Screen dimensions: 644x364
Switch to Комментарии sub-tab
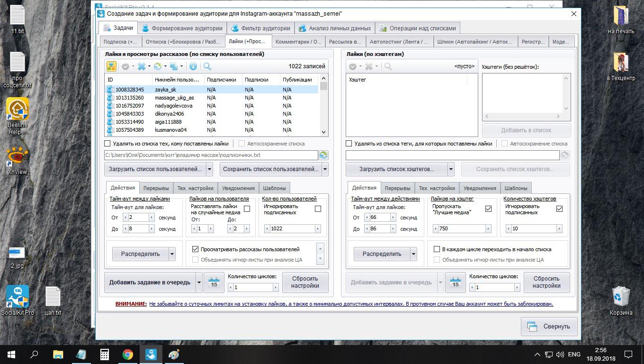click(x=298, y=41)
